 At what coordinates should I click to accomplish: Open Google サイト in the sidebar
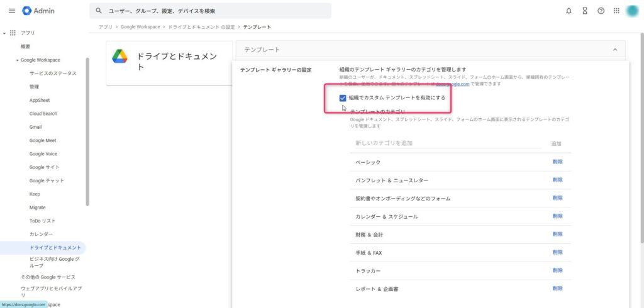click(45, 168)
